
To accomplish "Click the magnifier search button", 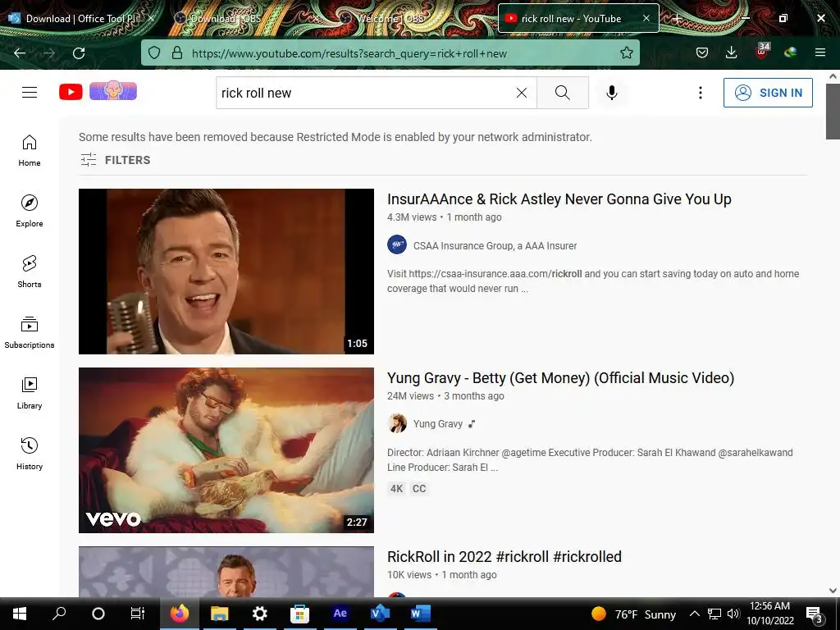I will click(563, 93).
